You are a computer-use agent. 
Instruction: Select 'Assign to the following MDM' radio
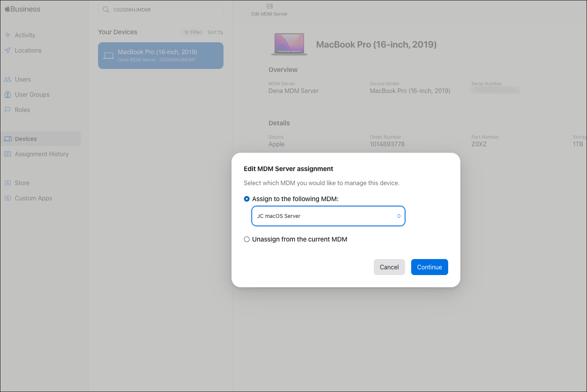tap(247, 199)
